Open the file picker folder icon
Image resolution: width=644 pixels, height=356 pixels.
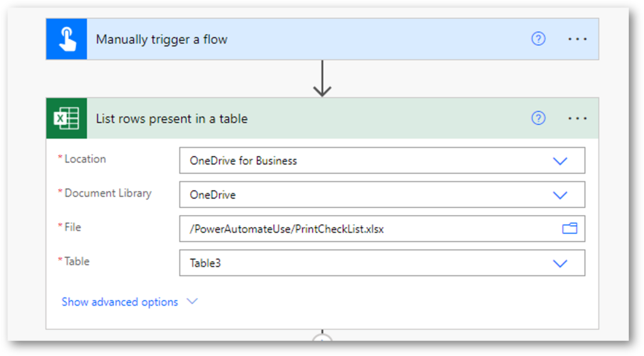[x=570, y=228]
